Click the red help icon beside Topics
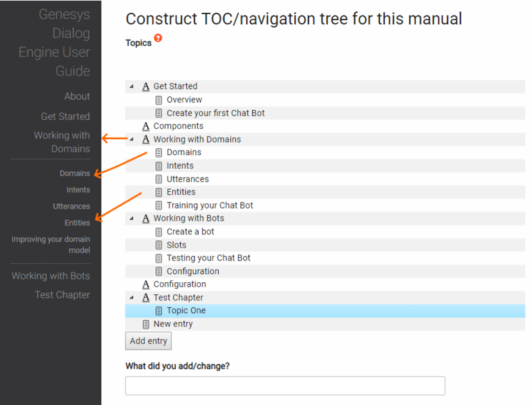532x405 pixels. click(x=158, y=38)
